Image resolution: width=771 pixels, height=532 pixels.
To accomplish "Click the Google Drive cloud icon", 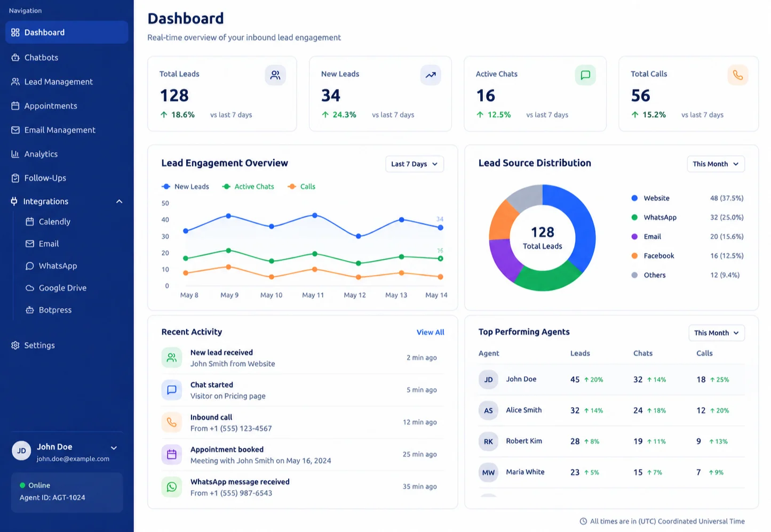I will point(30,288).
